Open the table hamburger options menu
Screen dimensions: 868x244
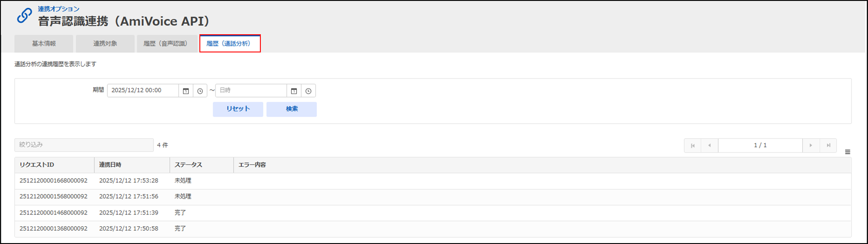click(848, 152)
